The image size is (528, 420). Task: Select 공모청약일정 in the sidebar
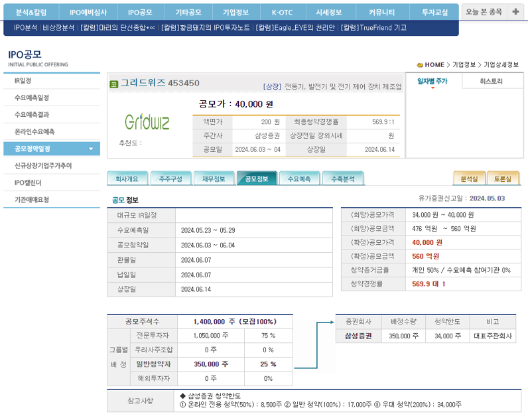[52, 149]
